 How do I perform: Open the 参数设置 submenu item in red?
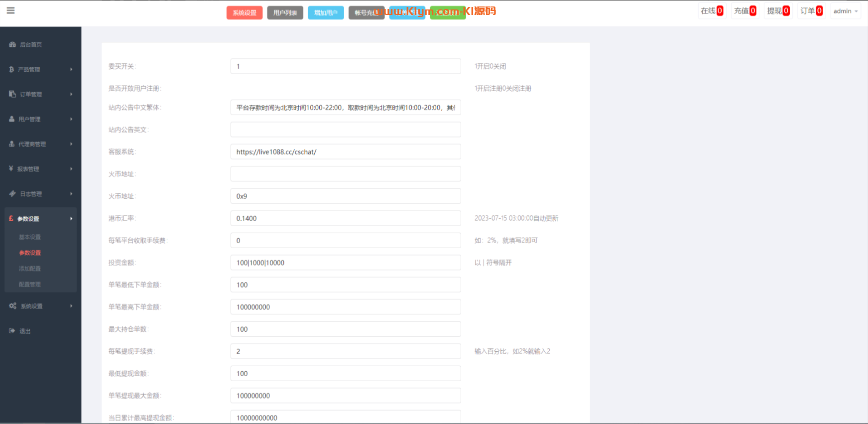click(30, 253)
